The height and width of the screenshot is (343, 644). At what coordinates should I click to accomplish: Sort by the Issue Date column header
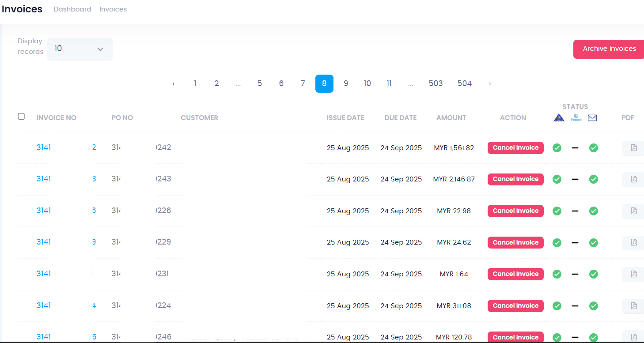(x=345, y=118)
